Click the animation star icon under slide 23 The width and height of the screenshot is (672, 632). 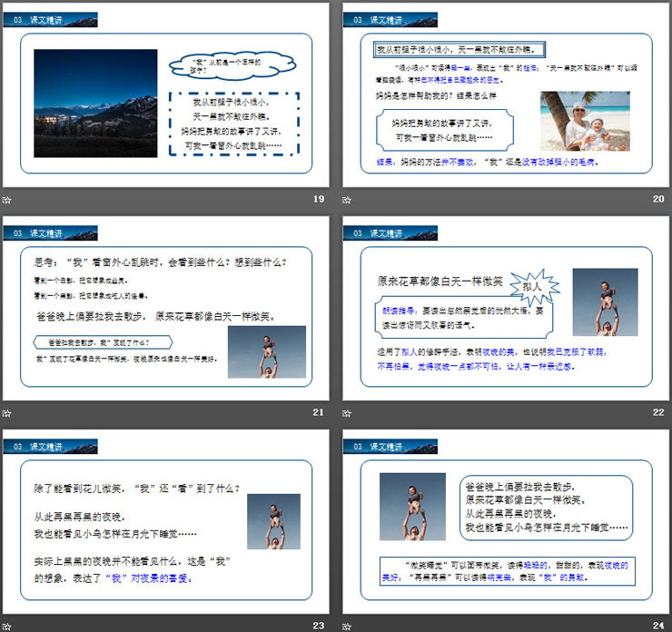click(7, 626)
